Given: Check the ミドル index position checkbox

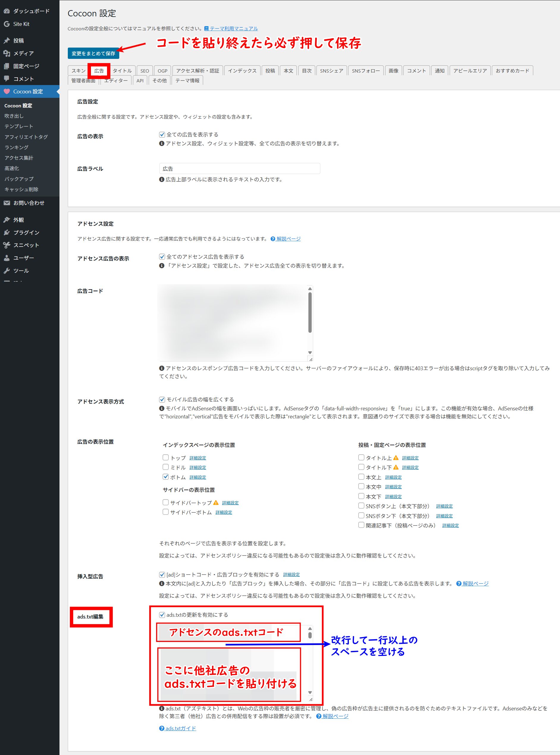Looking at the screenshot, I should [x=166, y=467].
